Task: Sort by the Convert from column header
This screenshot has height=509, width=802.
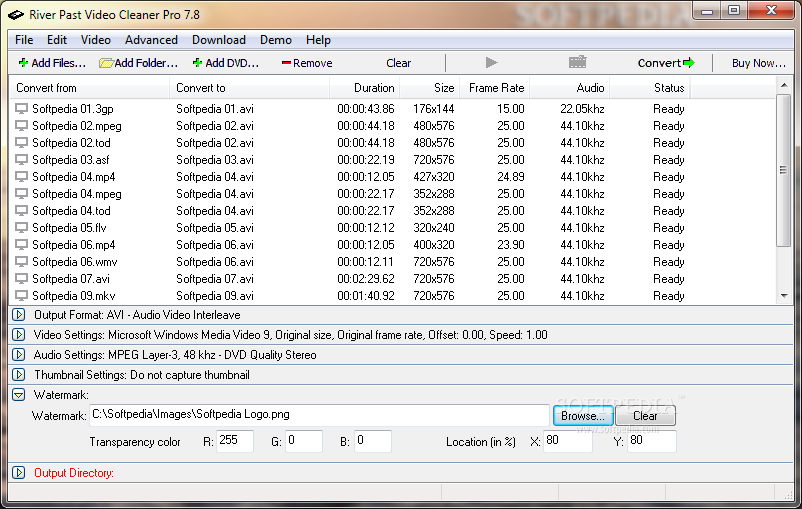Action: click(x=90, y=87)
